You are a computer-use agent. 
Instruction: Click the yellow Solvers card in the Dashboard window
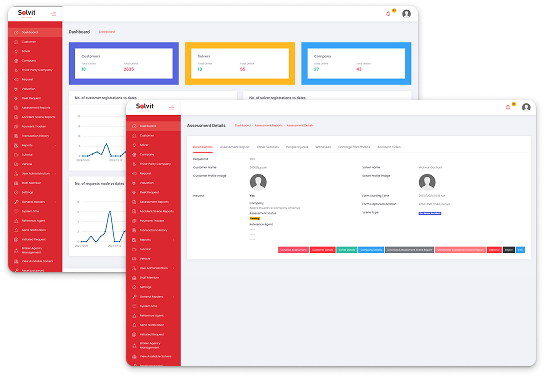click(240, 63)
